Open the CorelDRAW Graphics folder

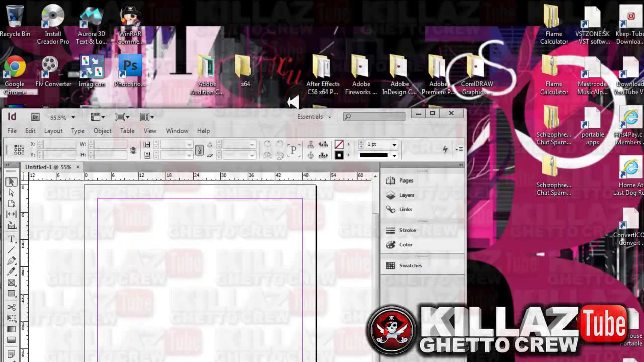pyautogui.click(x=477, y=74)
